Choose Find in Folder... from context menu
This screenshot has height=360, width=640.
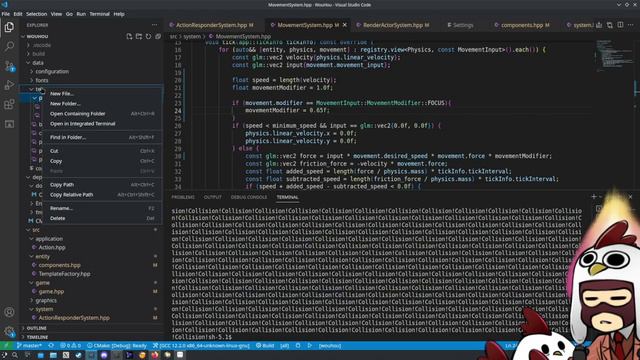102,138
